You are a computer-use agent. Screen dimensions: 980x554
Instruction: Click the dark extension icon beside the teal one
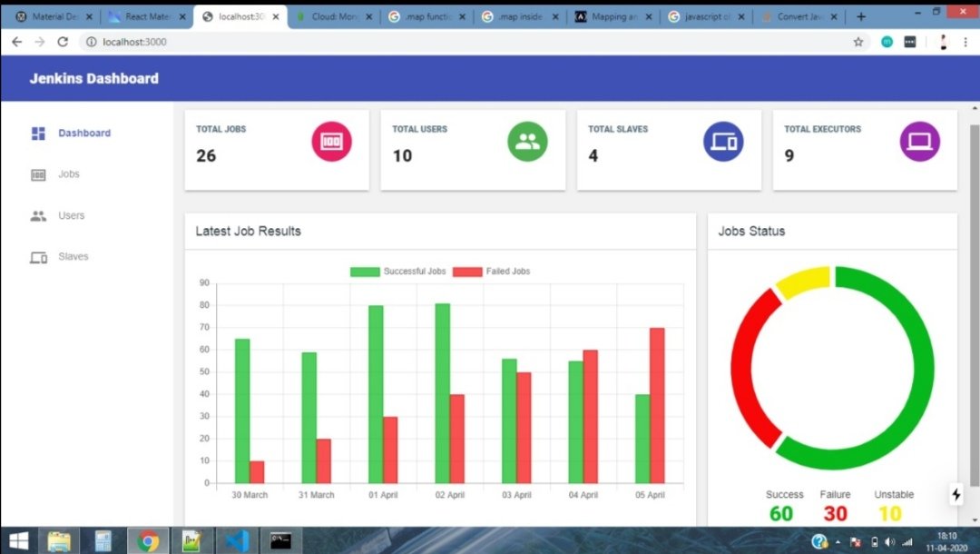click(910, 42)
